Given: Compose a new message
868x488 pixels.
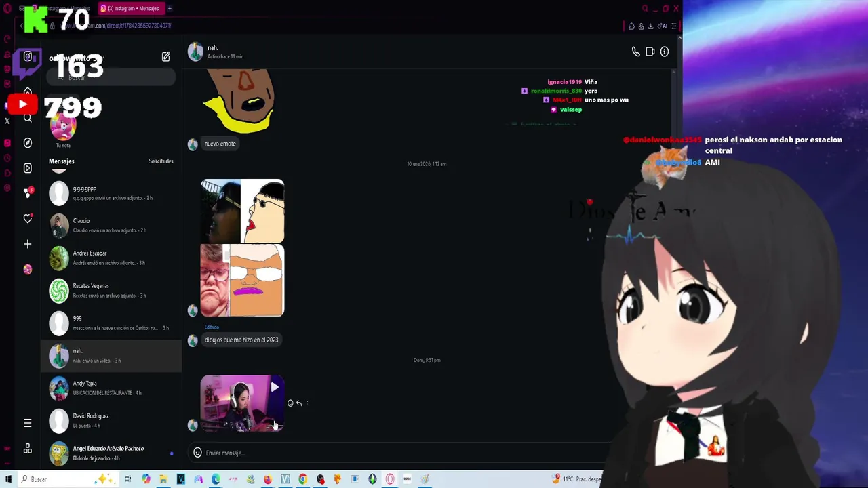Looking at the screenshot, I should 166,57.
